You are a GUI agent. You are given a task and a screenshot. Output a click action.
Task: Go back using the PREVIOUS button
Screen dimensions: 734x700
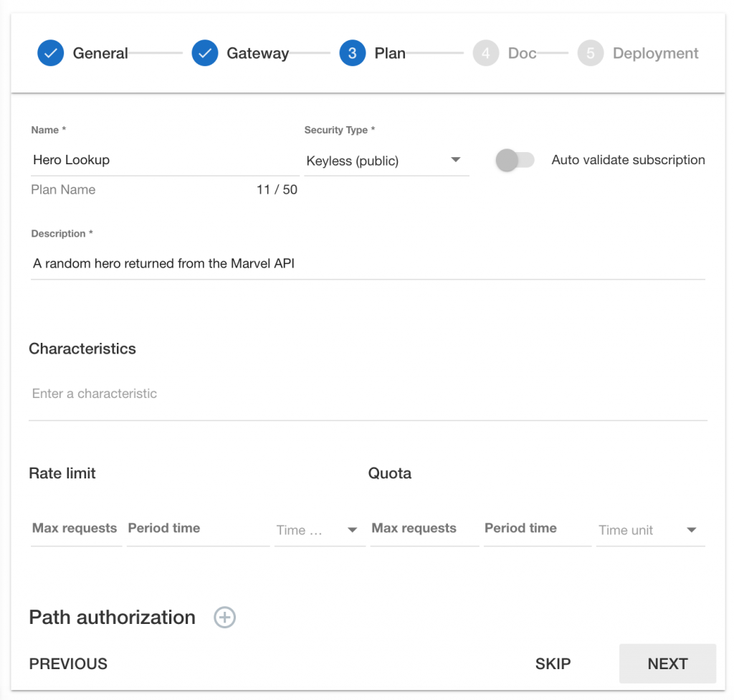(x=67, y=663)
